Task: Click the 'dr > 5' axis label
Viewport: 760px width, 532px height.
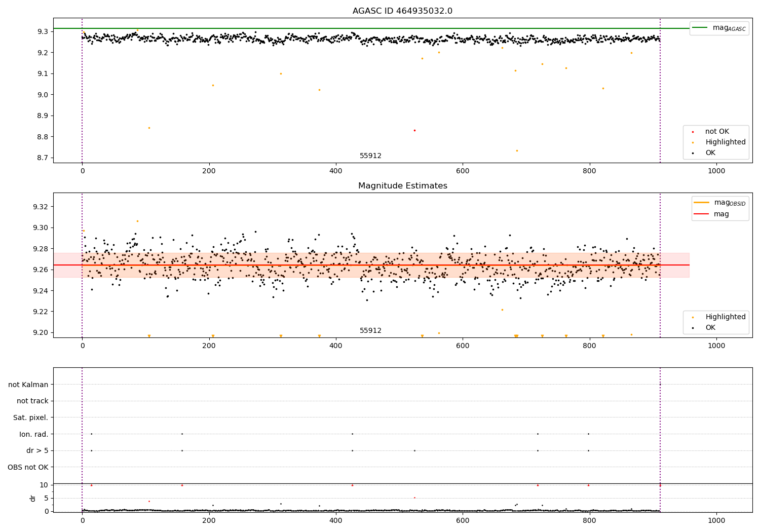Action: [37, 451]
